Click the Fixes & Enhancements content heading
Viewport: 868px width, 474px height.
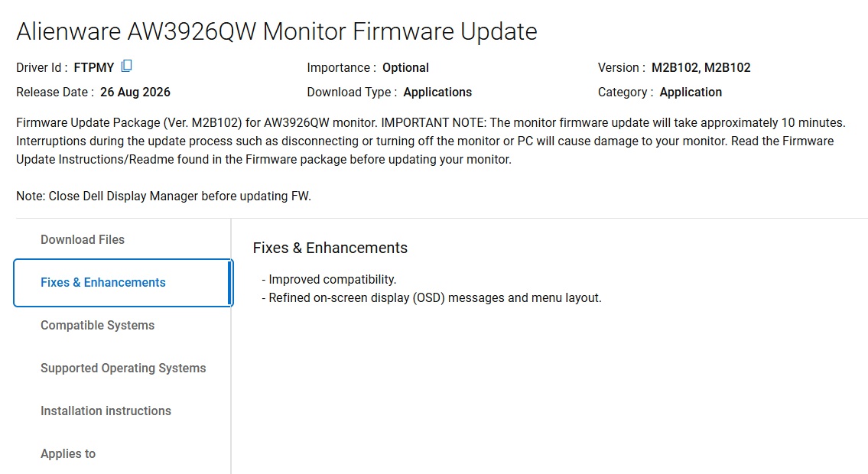(330, 248)
